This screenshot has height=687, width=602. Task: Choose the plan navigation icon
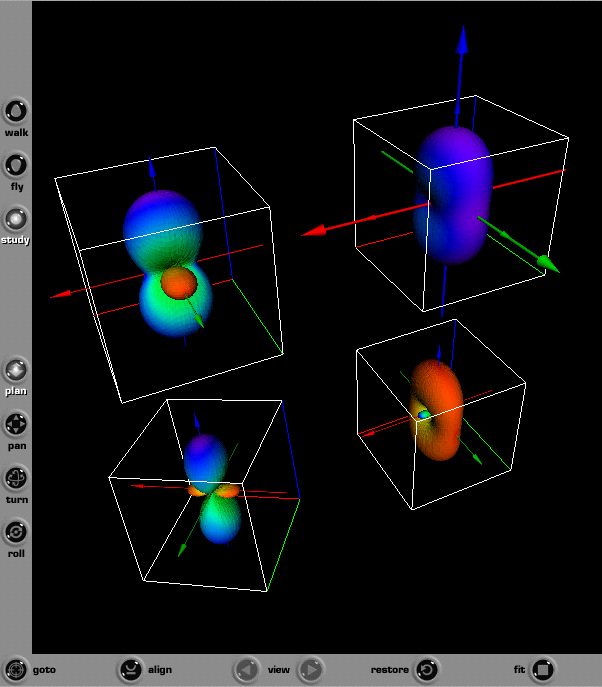click(16, 370)
